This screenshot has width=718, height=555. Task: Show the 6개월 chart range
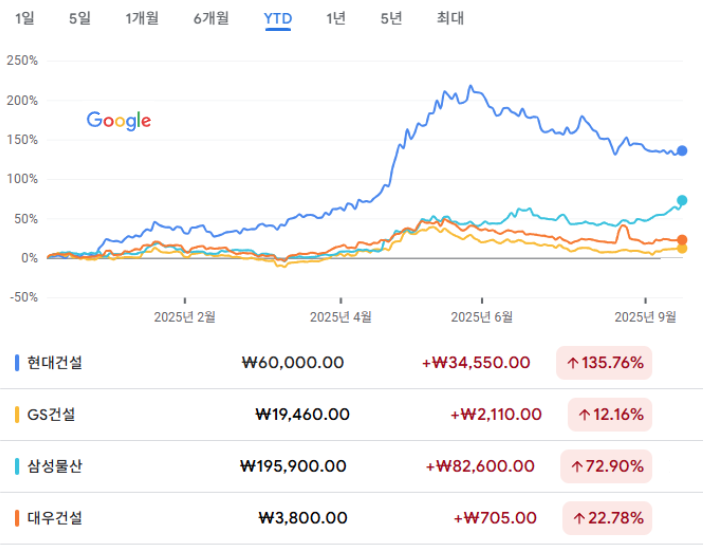pos(211,18)
